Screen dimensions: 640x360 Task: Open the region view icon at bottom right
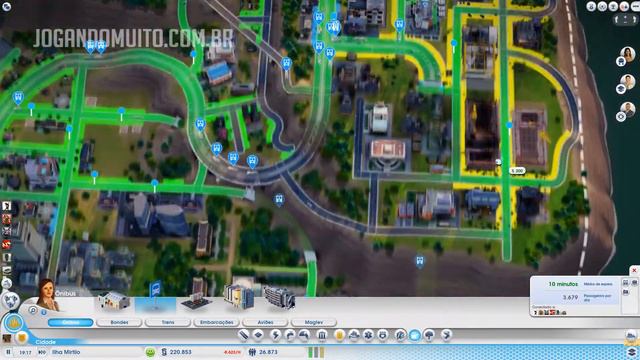tap(631, 336)
